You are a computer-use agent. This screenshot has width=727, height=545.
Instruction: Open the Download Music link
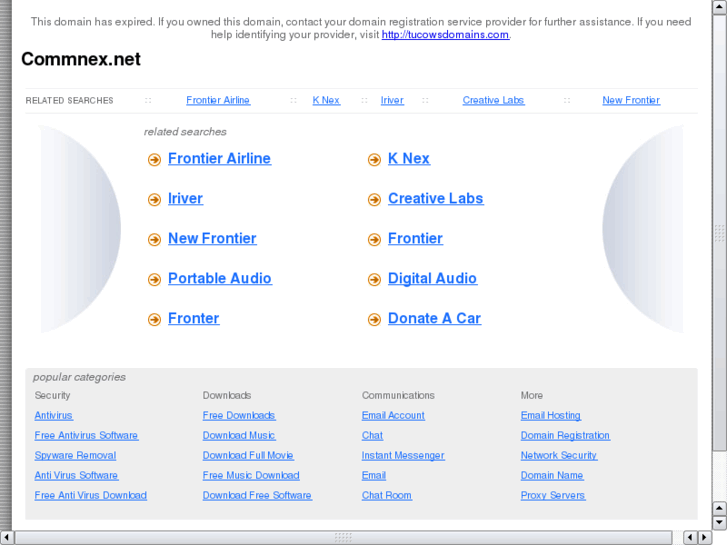239,436
